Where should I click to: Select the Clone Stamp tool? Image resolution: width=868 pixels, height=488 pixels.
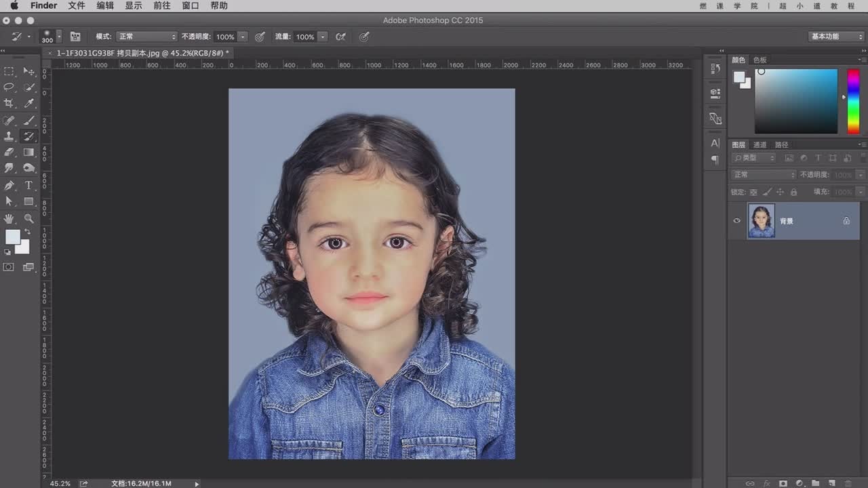9,136
